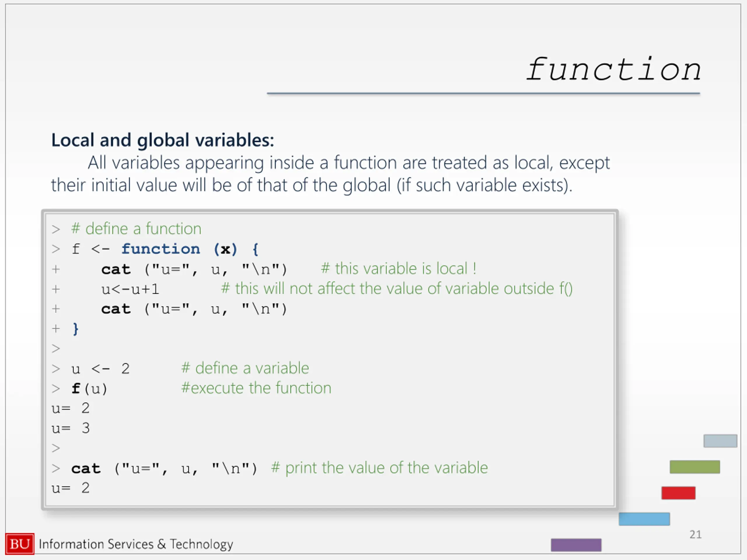Screen dimensions: 747x560
Task: Click the slide page number "21"
Action: coord(695,534)
